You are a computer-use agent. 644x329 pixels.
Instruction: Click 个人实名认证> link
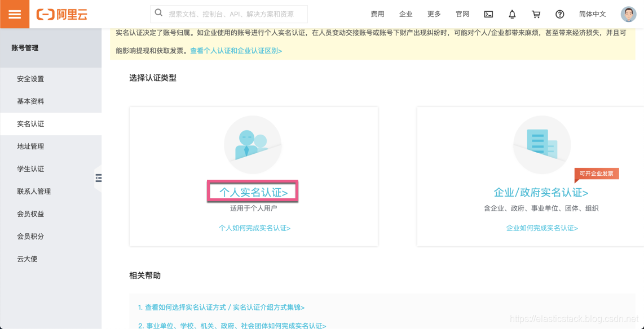tap(253, 192)
